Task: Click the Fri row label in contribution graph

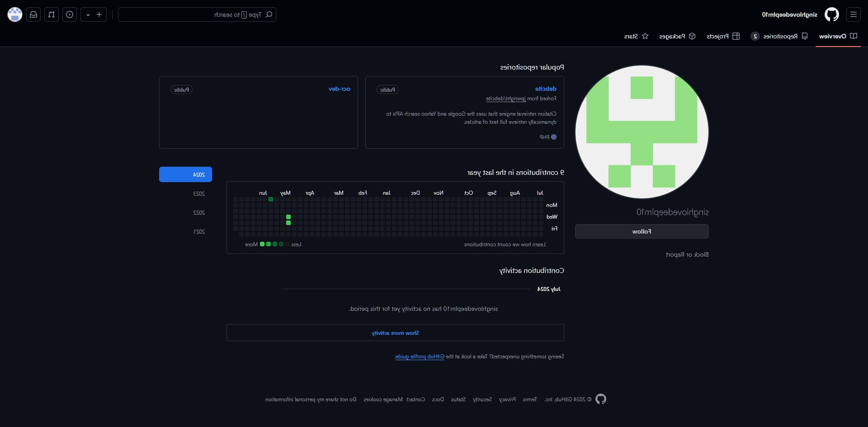Action: click(x=554, y=229)
